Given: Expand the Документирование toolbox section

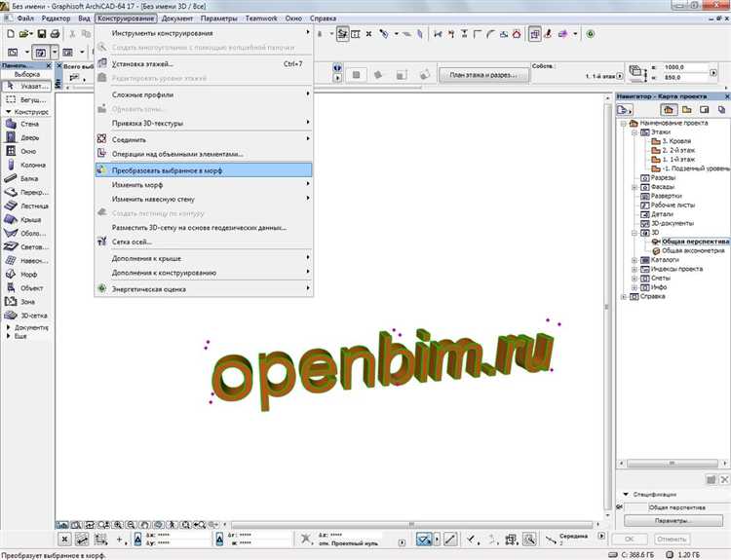Looking at the screenshot, I should (x=9, y=327).
